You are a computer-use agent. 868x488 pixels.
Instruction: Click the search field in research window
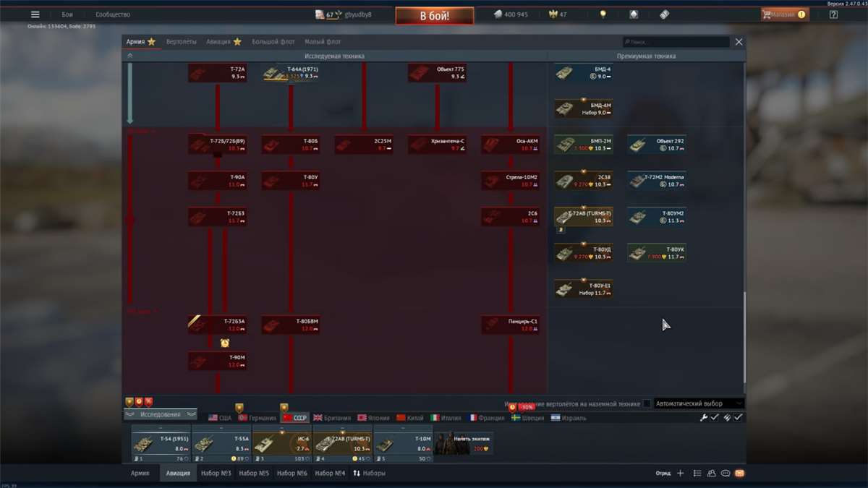[x=676, y=42]
